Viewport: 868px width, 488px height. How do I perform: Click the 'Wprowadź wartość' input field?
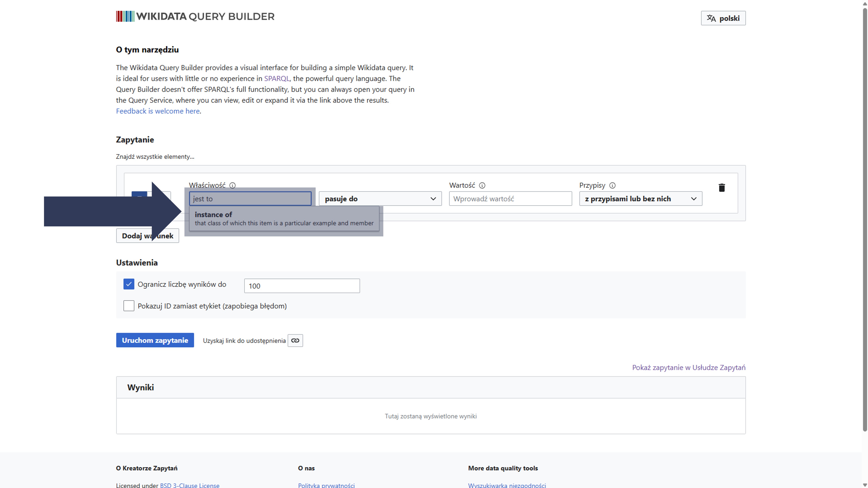(510, 199)
